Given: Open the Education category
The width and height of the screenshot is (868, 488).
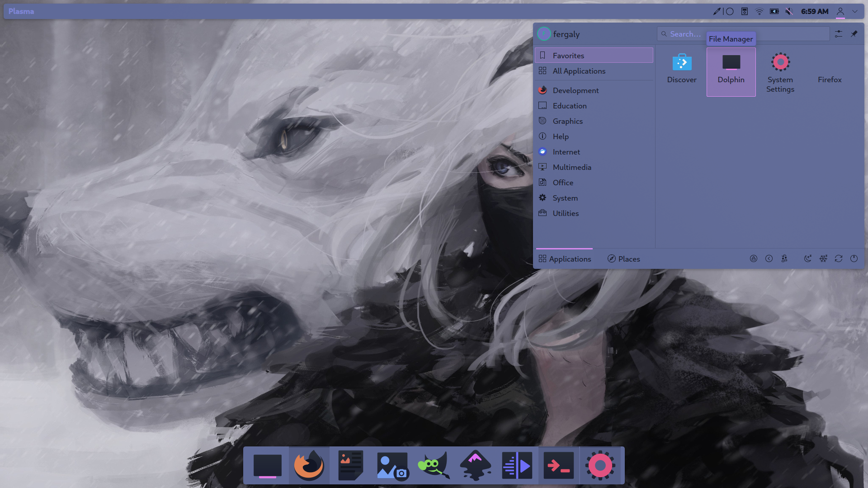Looking at the screenshot, I should (594, 106).
